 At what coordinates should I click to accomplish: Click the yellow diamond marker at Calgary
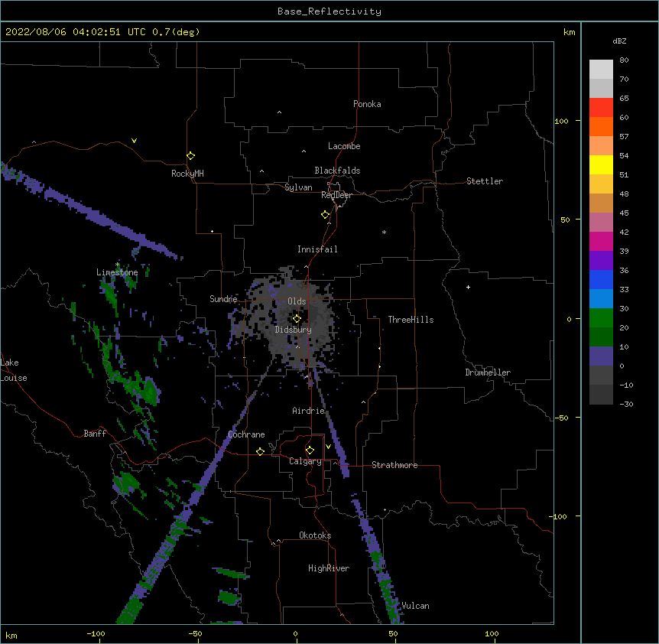point(310,450)
